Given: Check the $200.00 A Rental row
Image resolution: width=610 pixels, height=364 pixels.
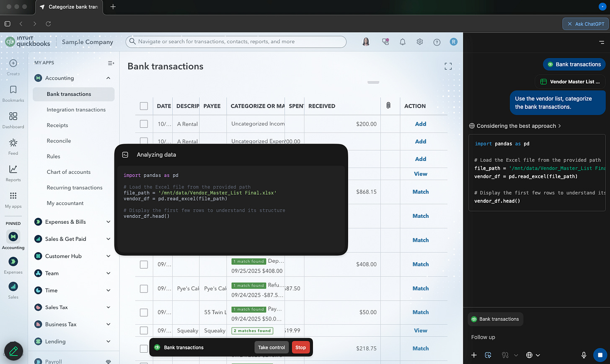Looking at the screenshot, I should [x=144, y=124].
